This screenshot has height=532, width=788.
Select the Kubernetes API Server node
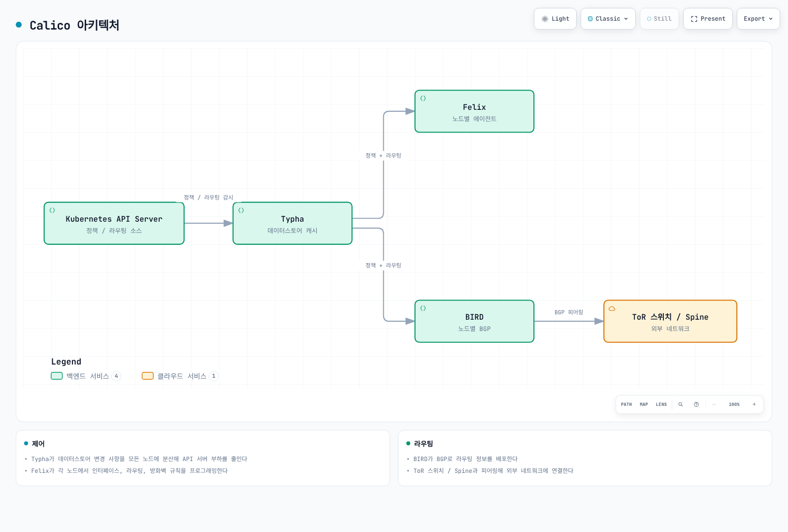coord(114,223)
